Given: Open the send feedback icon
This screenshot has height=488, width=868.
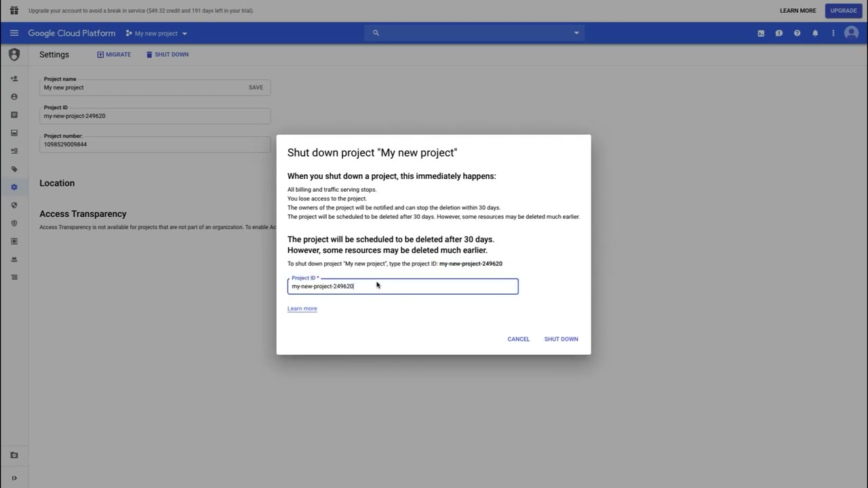Looking at the screenshot, I should [779, 33].
